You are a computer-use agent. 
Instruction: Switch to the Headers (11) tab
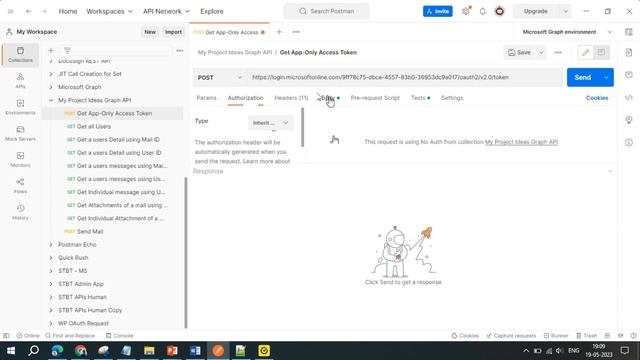pyautogui.click(x=291, y=98)
